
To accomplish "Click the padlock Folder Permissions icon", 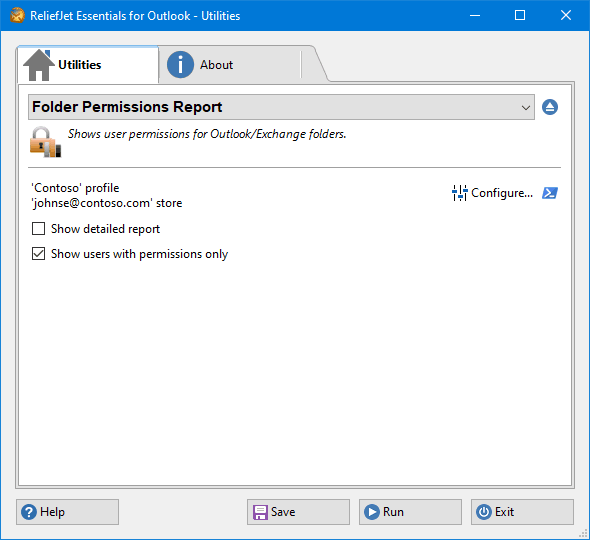I will tap(45, 142).
